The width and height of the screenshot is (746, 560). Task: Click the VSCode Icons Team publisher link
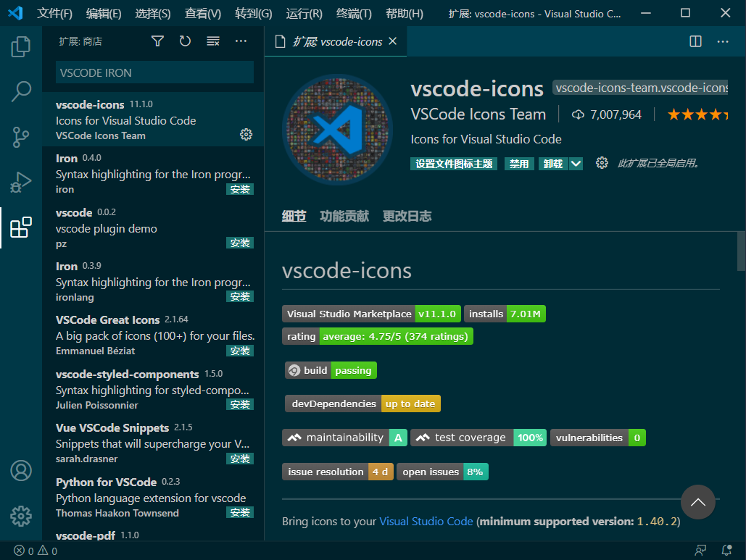pos(478,114)
